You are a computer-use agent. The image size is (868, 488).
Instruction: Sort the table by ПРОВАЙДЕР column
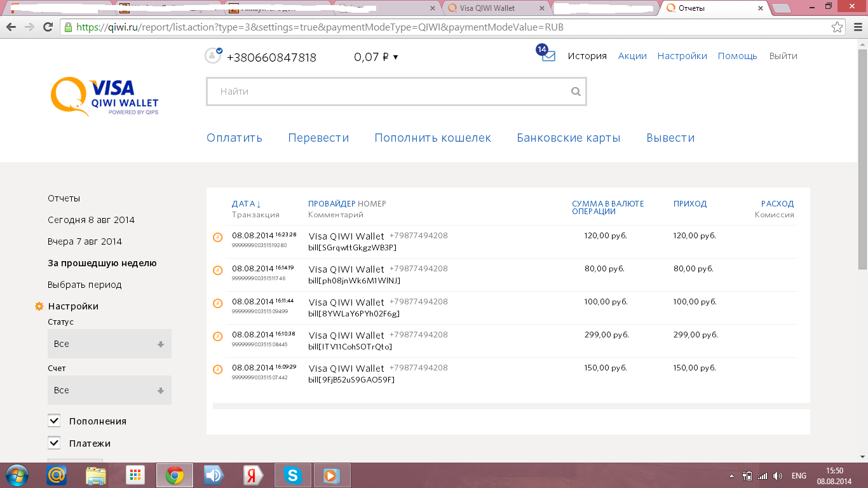tap(332, 204)
